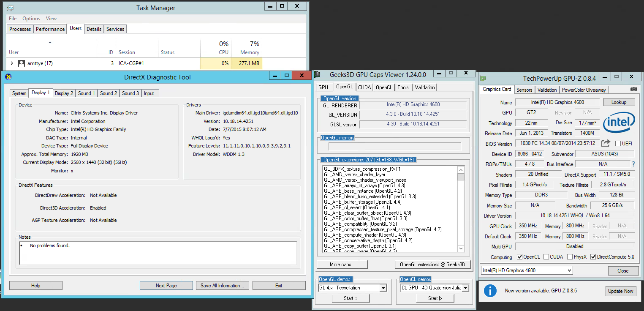Toggle the OpenCL computing checkbox

click(x=520, y=257)
